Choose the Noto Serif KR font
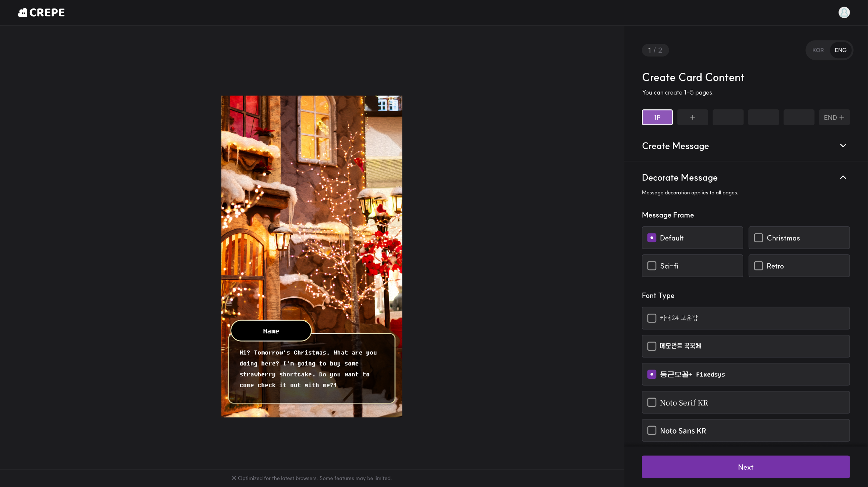868x487 pixels. click(745, 402)
